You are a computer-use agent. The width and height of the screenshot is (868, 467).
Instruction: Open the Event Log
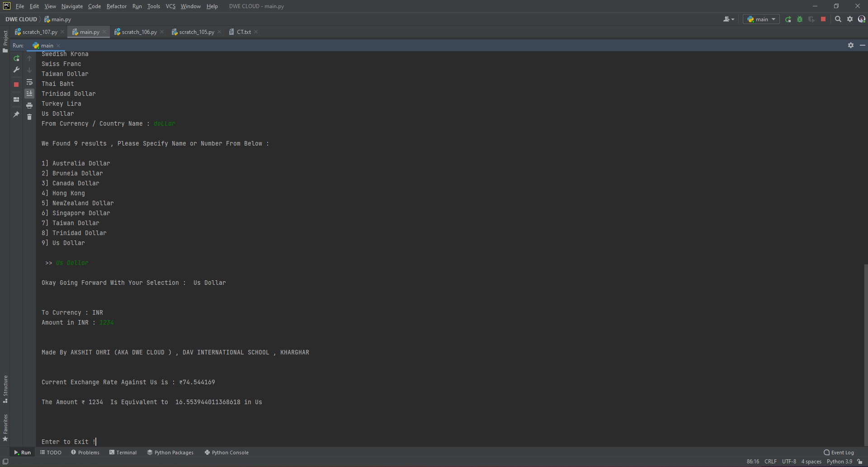(839, 452)
